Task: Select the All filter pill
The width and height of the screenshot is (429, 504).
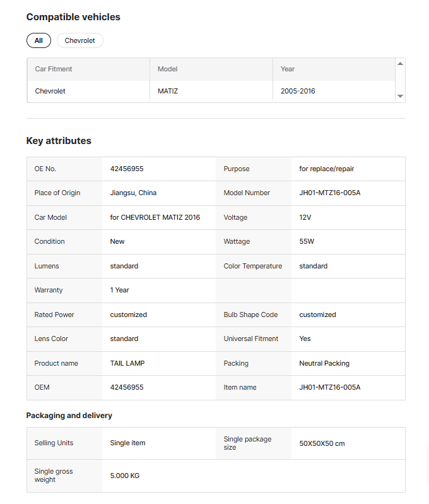Action: pyautogui.click(x=38, y=40)
